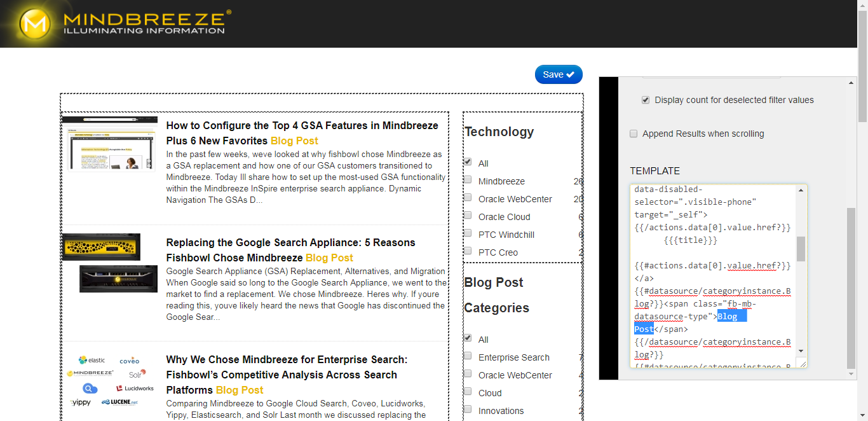Check the Oracle Cloud filter
The image size is (868, 421).
click(468, 216)
